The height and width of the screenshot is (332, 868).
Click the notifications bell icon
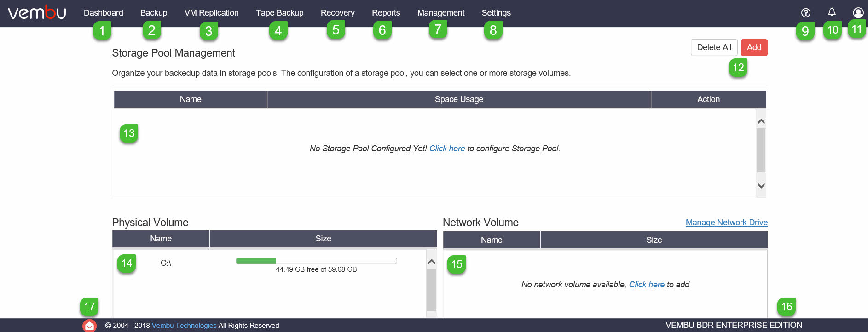[x=832, y=12]
